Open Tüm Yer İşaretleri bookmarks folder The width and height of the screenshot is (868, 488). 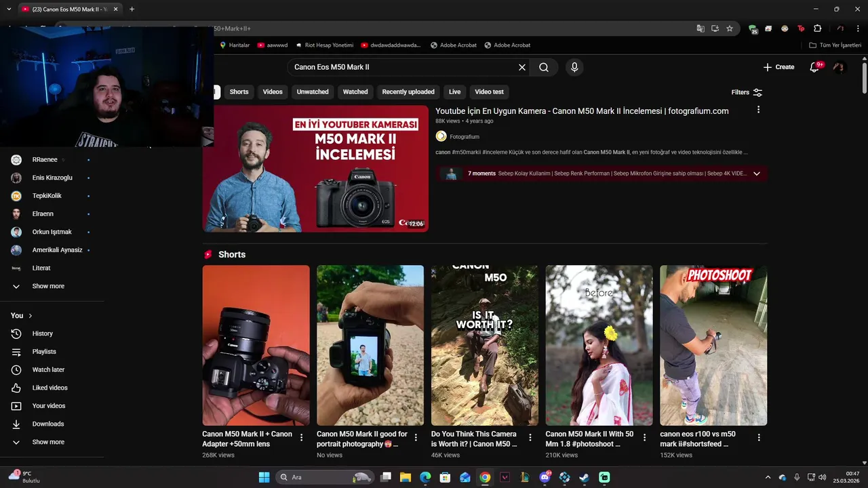pyautogui.click(x=835, y=45)
